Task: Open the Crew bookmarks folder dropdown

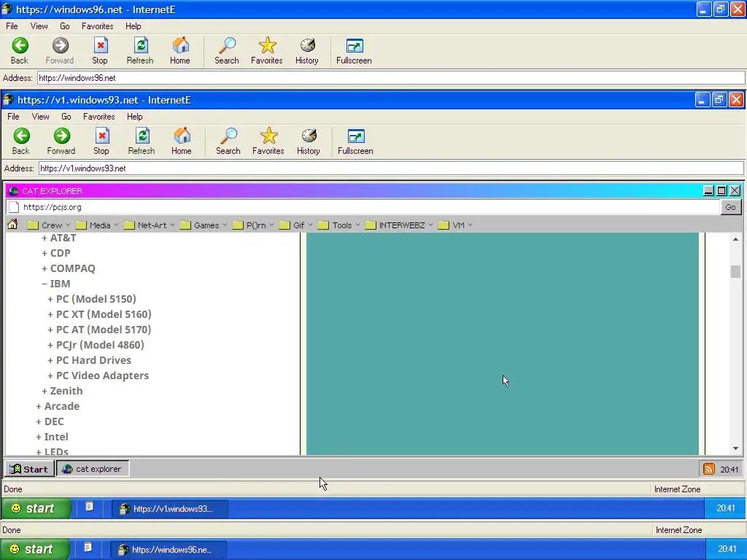Action: [49, 225]
